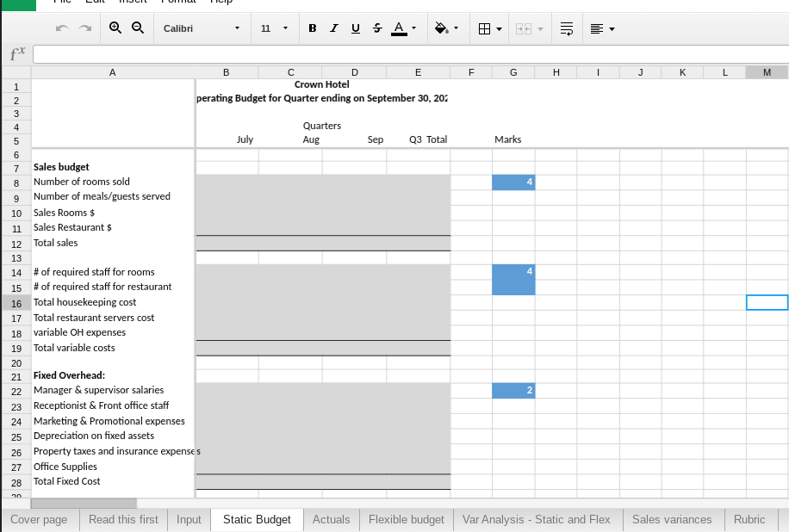The height and width of the screenshot is (532, 789).
Task: Toggle underline formatting
Action: click(355, 28)
